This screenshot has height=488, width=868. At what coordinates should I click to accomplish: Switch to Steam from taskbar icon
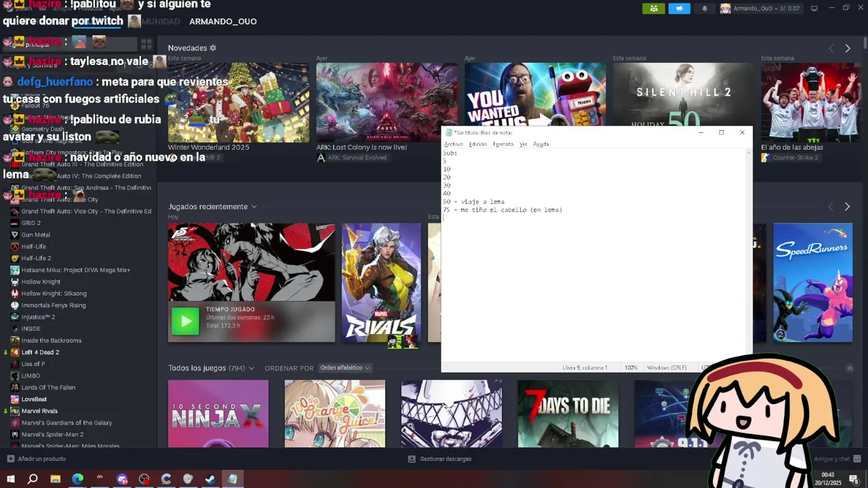click(x=210, y=479)
